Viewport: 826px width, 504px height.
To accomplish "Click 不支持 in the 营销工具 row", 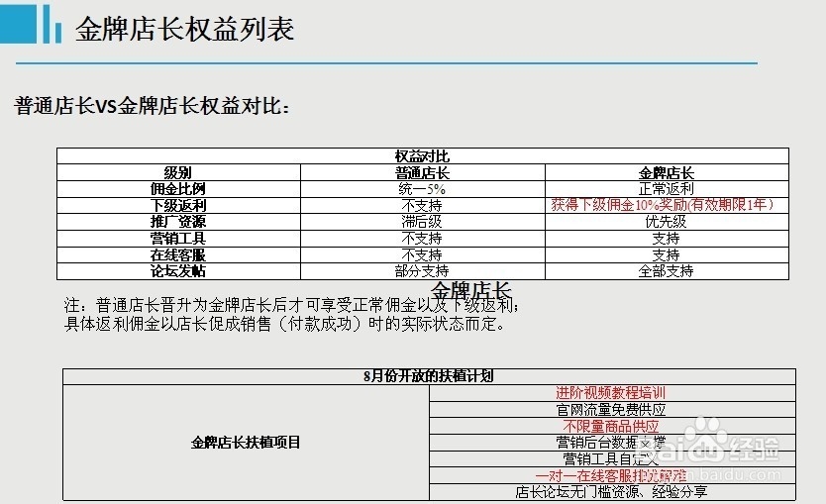I will coord(423,238).
